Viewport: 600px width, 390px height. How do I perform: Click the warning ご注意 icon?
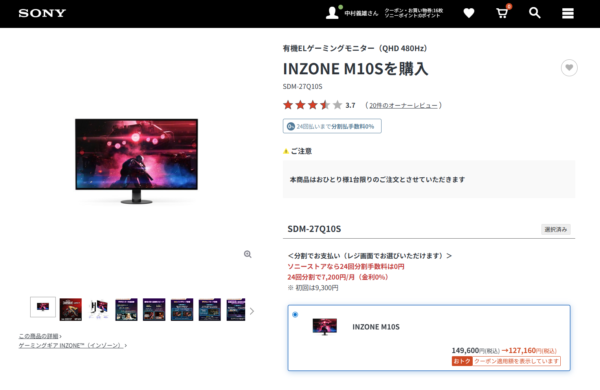pyautogui.click(x=285, y=151)
